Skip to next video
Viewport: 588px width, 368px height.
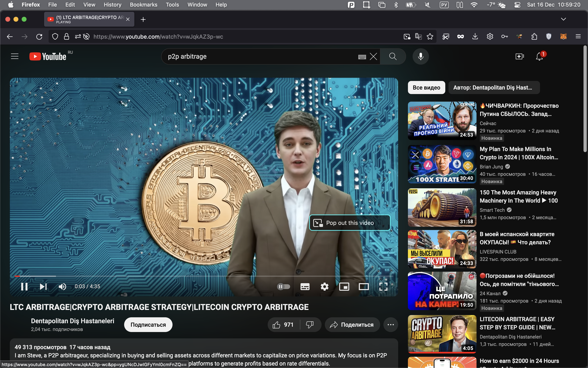tap(43, 286)
